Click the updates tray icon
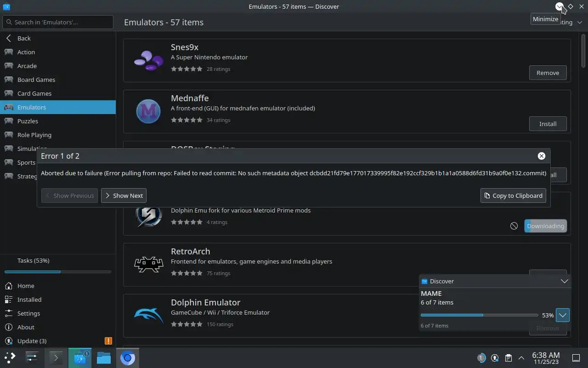Screen dimensions: 588x368 pos(495,357)
